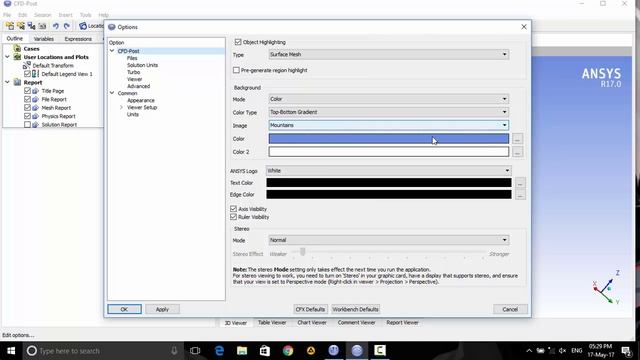The width and height of the screenshot is (640, 360).
Task: Uncheck Physics Report checkbox
Action: tap(27, 116)
